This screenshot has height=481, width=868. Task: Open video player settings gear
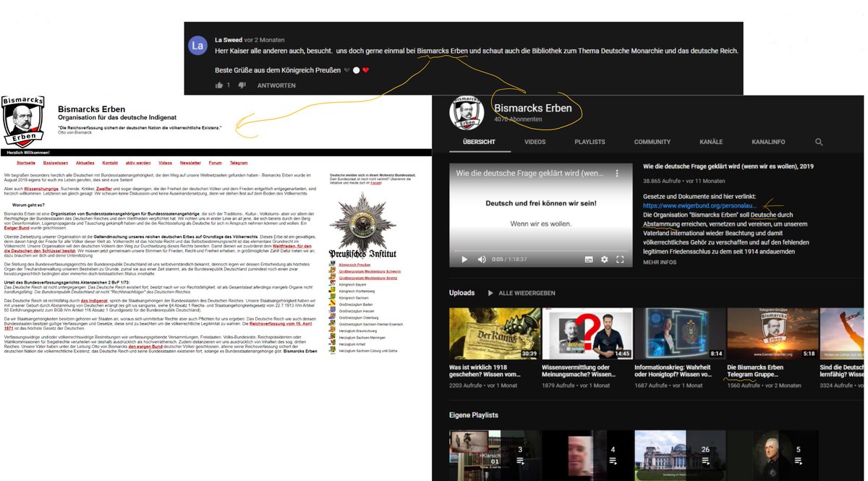(x=605, y=259)
